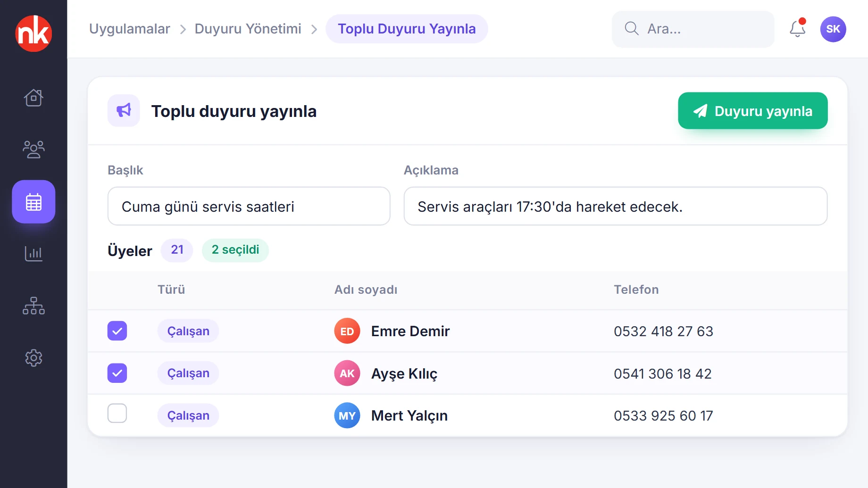This screenshot has width=868, height=488.
Task: Click the Çalışan tag for Mert Yalçın
Action: pos(188,415)
